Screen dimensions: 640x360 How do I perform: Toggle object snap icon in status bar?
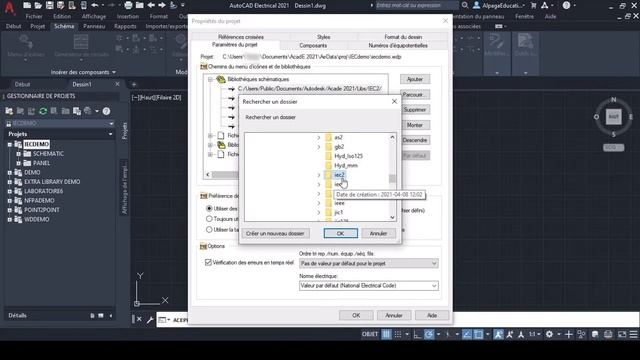pyautogui.click(x=478, y=334)
